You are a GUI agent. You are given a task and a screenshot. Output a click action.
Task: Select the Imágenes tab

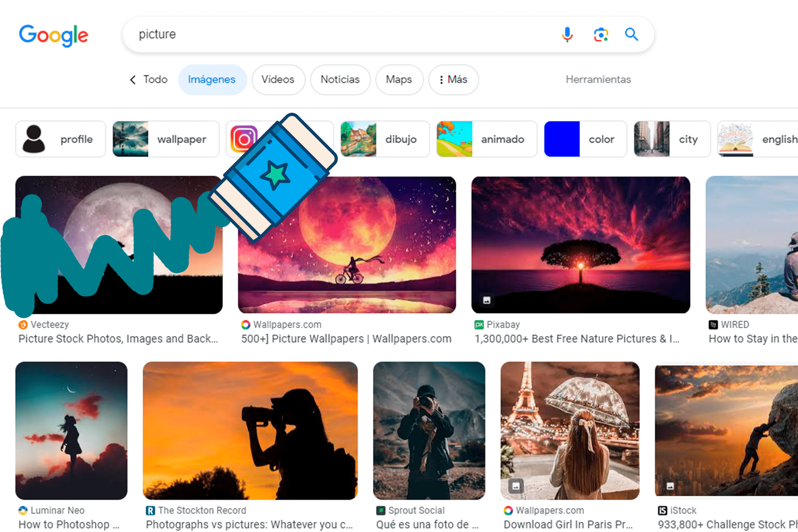pos(212,80)
